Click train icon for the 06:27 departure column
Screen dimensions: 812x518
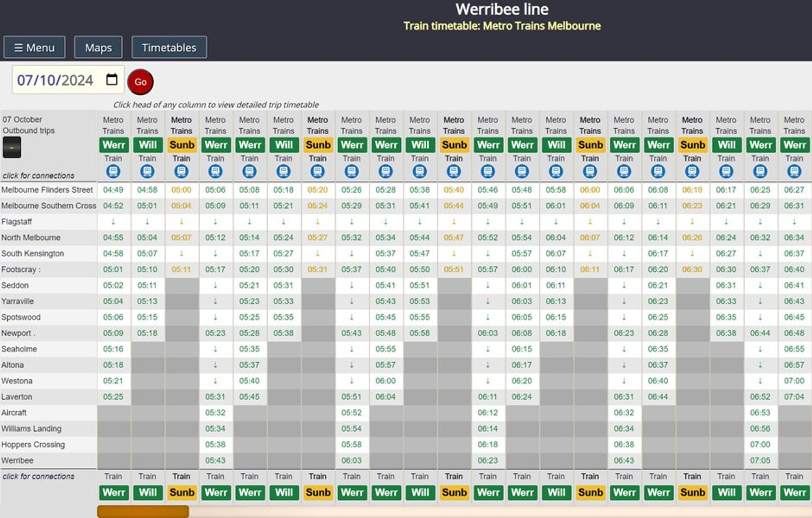(795, 172)
